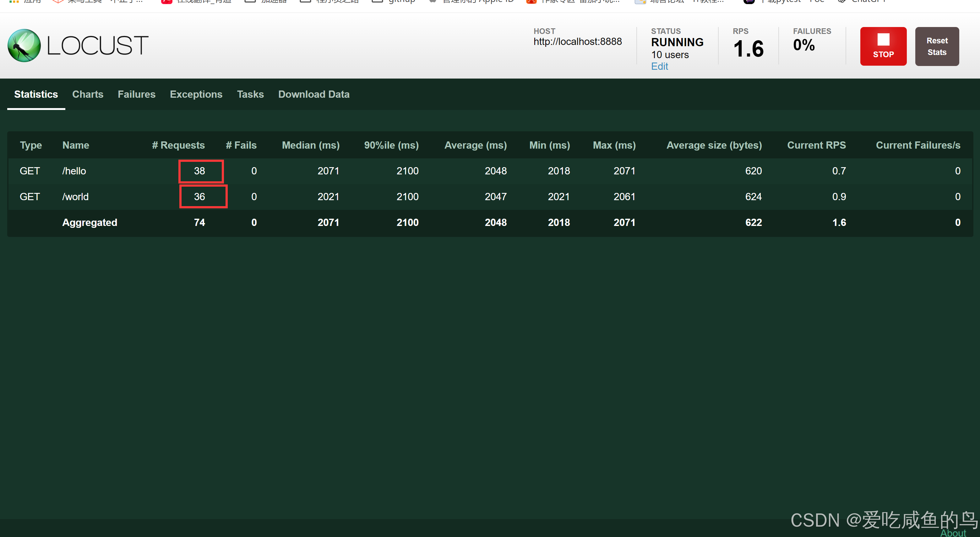Sort by Median (ms) column header
The height and width of the screenshot is (537, 980).
pos(310,145)
